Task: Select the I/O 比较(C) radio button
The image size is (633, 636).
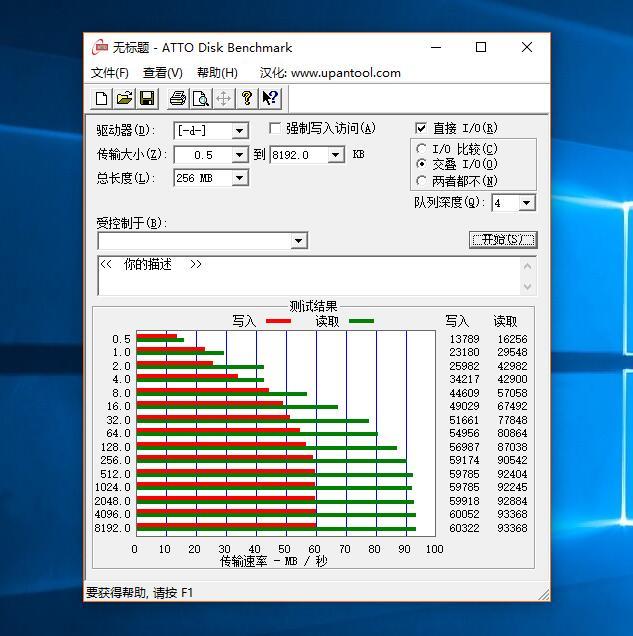Action: point(421,149)
